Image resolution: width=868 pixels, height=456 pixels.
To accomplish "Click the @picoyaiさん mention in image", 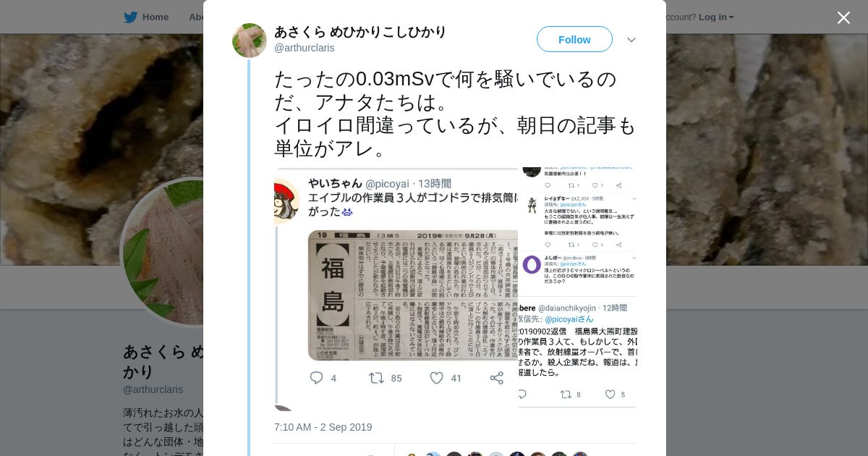I will [x=569, y=319].
